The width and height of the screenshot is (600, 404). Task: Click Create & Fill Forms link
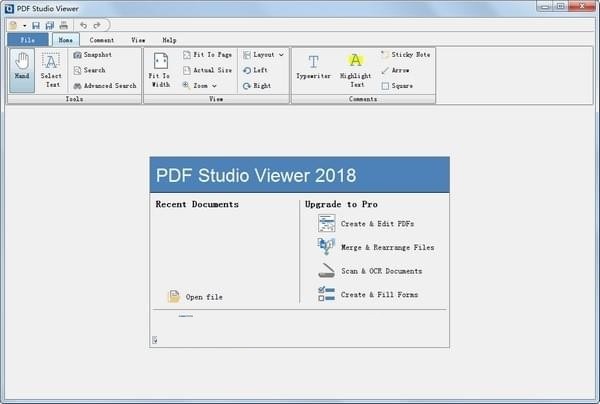[x=368, y=295]
